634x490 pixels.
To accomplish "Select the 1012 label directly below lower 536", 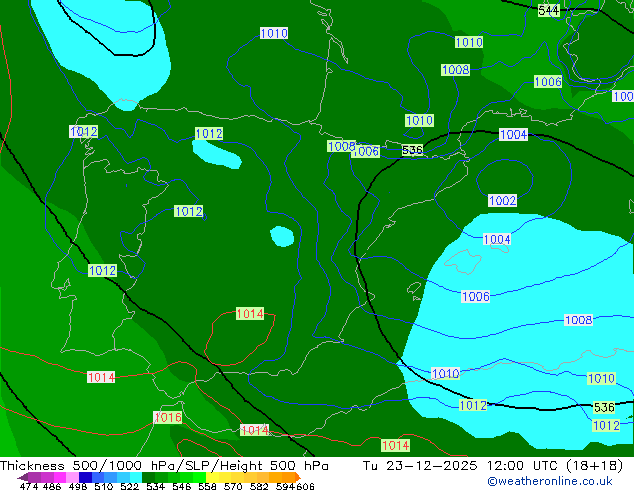I will point(606,425).
